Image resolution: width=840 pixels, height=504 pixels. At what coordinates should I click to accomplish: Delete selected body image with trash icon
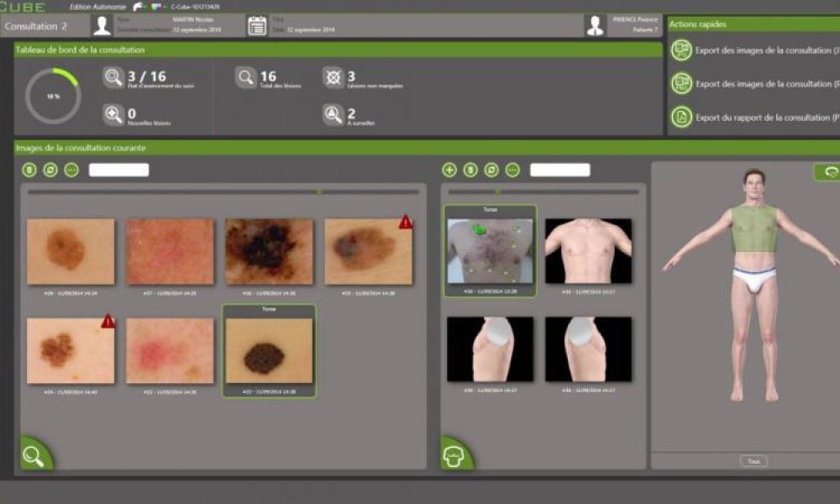(x=470, y=171)
